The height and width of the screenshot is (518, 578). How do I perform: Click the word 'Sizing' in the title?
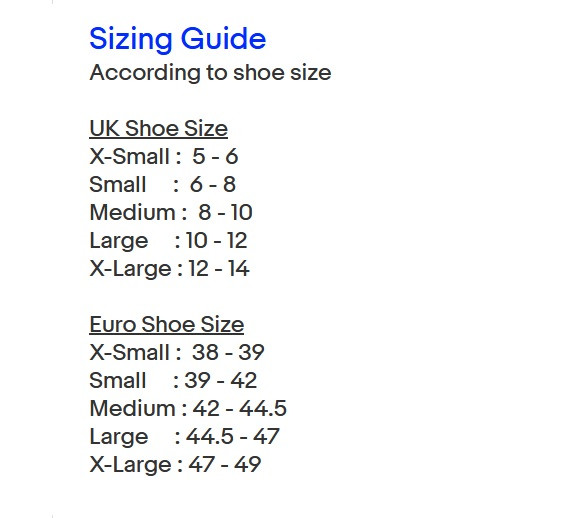point(131,39)
